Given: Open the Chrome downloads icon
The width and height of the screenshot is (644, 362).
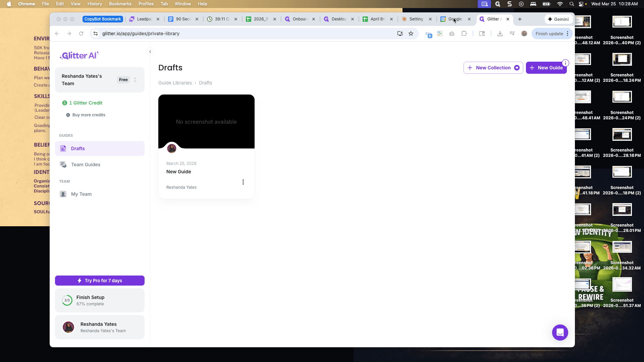Looking at the screenshot, I should point(500,34).
